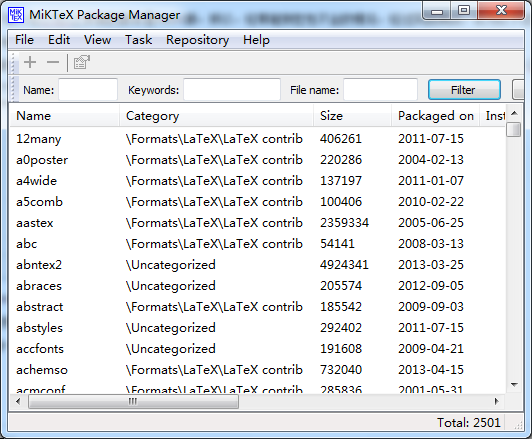This screenshot has width=532, height=439.
Task: Click the vertical scrollbar up arrow
Action: 514,113
